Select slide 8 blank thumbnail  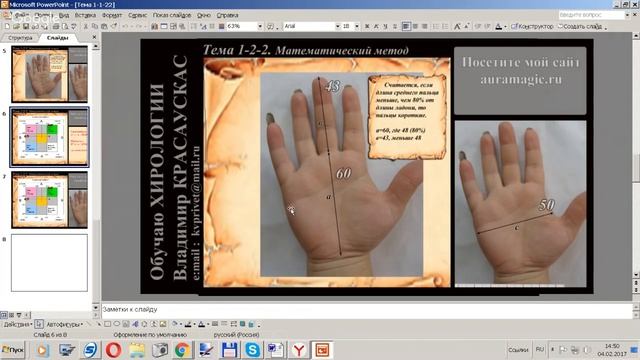pyautogui.click(x=49, y=262)
